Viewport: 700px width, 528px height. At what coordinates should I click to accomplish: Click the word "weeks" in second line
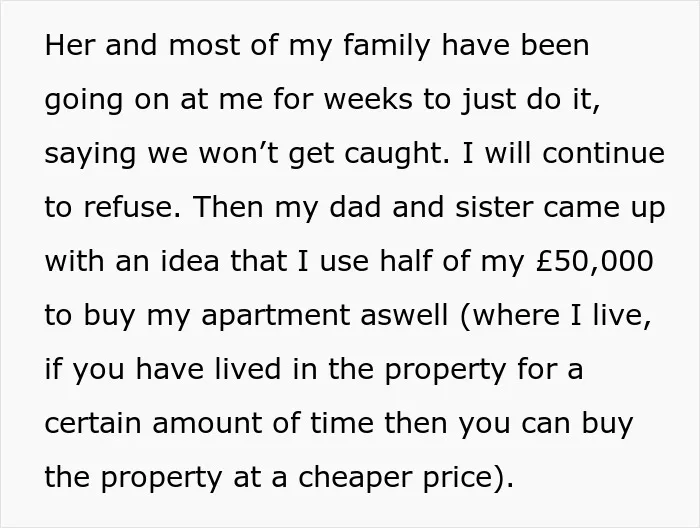pyautogui.click(x=368, y=99)
